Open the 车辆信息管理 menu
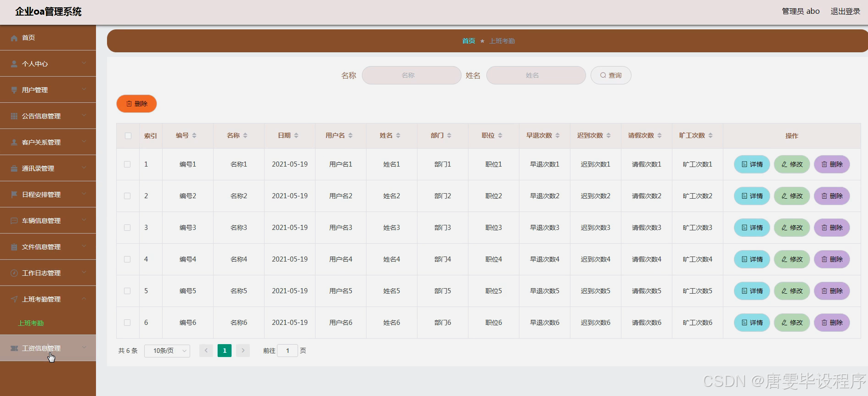868x396 pixels. (x=48, y=221)
